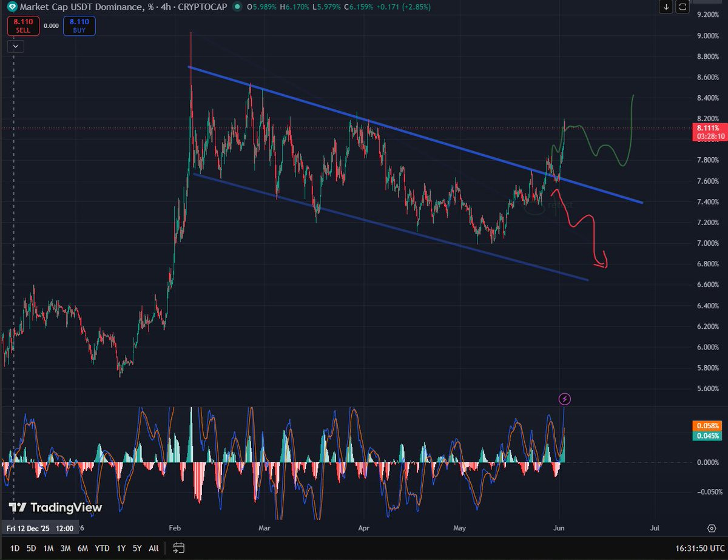
Task: Click the Apr label on time axis
Action: click(x=363, y=528)
